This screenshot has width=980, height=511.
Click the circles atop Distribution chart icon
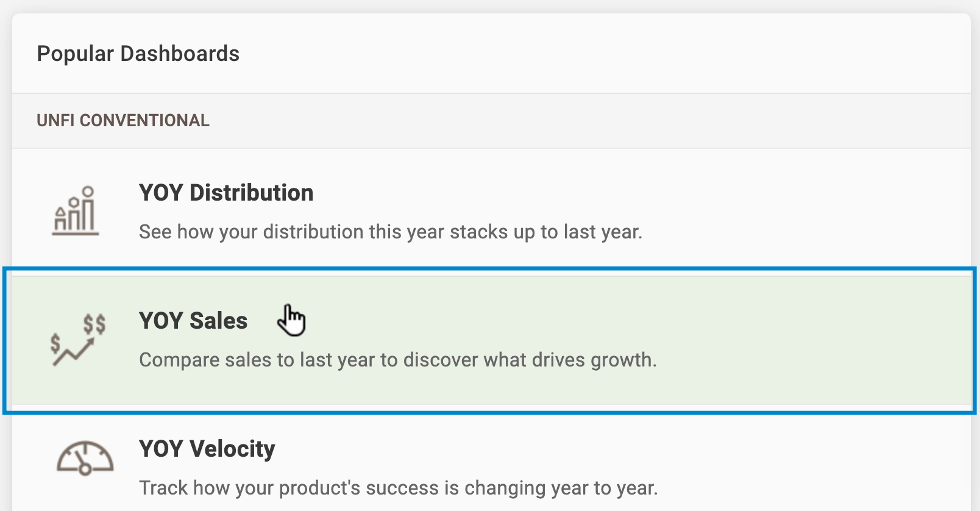(x=81, y=196)
